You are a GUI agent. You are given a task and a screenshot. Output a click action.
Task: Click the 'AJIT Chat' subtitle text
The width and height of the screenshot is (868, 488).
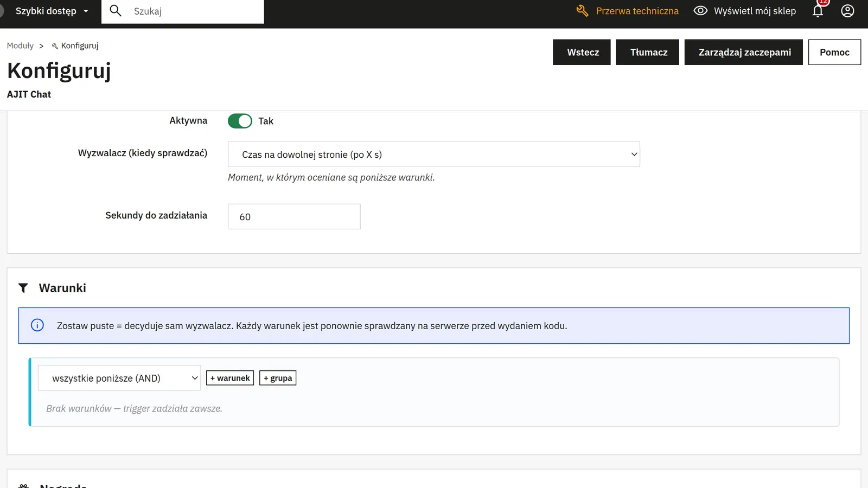(x=29, y=94)
